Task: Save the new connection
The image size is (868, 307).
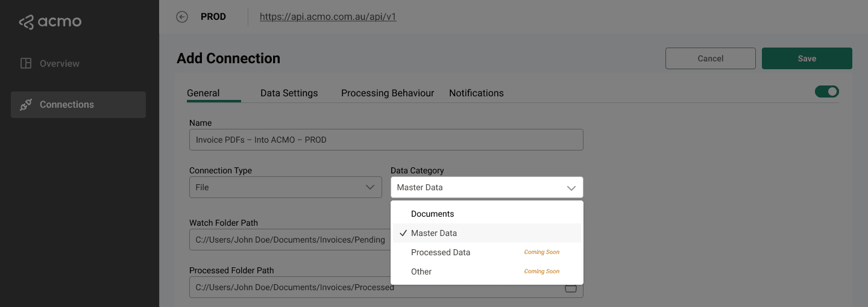Action: point(807,58)
